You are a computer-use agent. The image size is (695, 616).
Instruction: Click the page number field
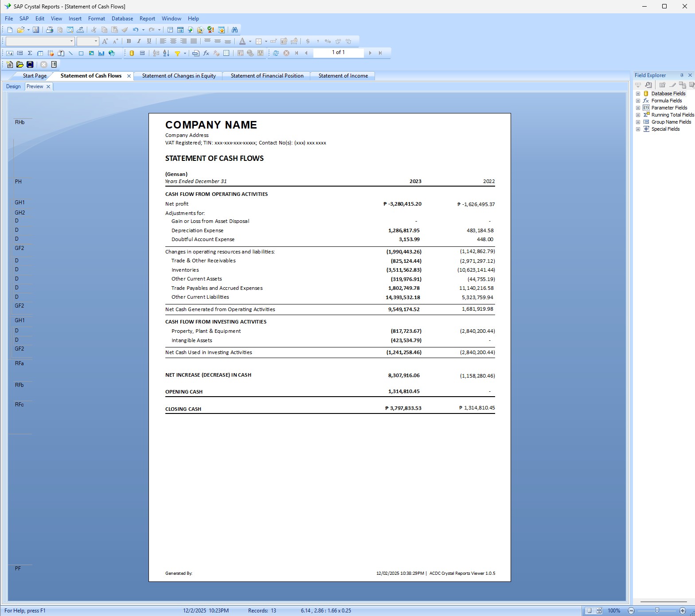click(x=338, y=52)
